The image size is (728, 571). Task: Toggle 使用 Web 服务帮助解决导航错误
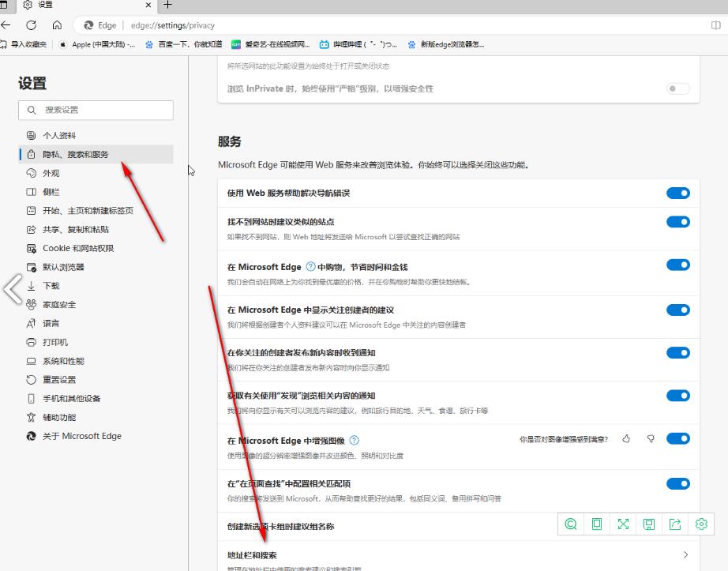tap(677, 193)
